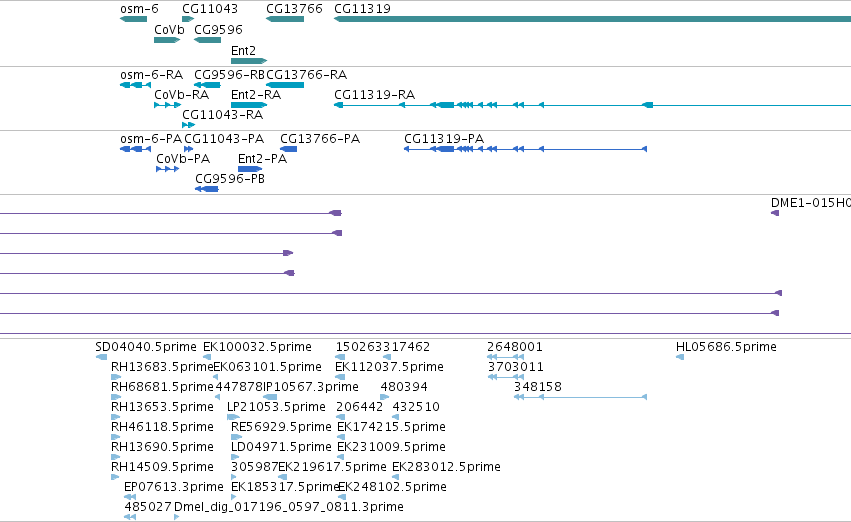Click the 447878 EST label
851x522 pixels.
point(239,387)
